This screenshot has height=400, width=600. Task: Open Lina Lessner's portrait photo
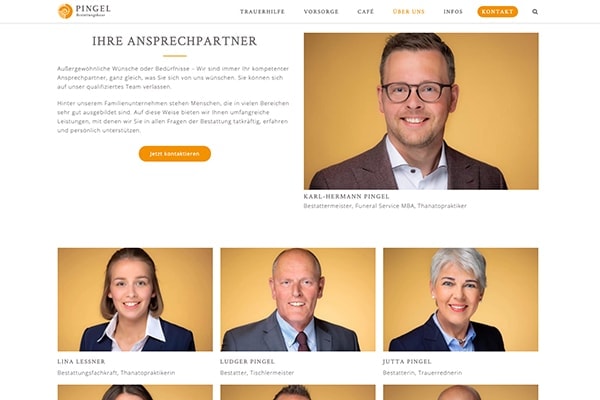click(x=135, y=300)
